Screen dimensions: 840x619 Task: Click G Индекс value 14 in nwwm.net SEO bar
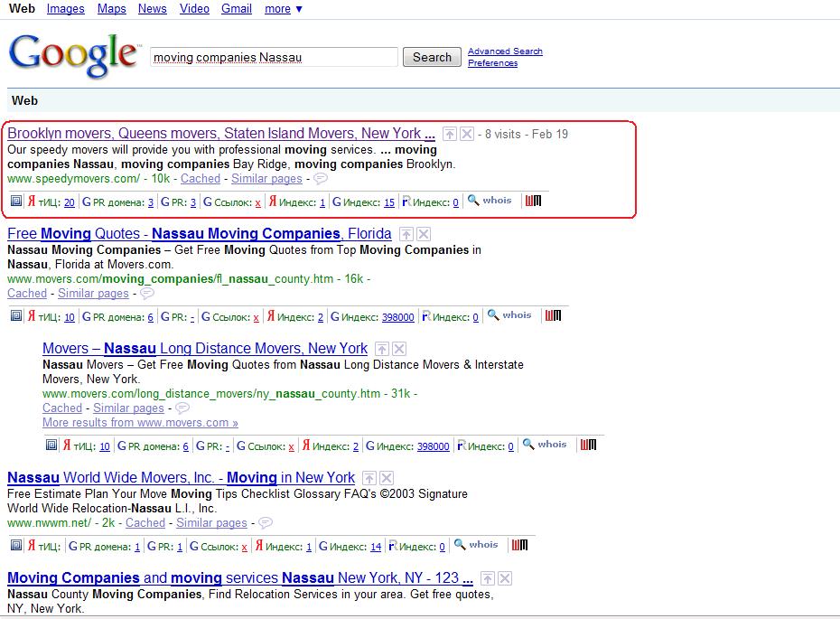point(376,547)
